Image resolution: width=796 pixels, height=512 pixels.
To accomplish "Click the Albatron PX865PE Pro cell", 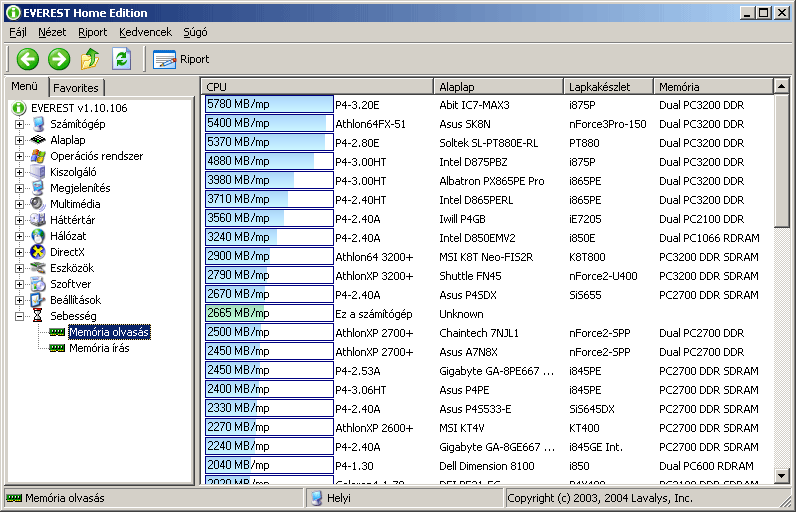I will [x=491, y=181].
